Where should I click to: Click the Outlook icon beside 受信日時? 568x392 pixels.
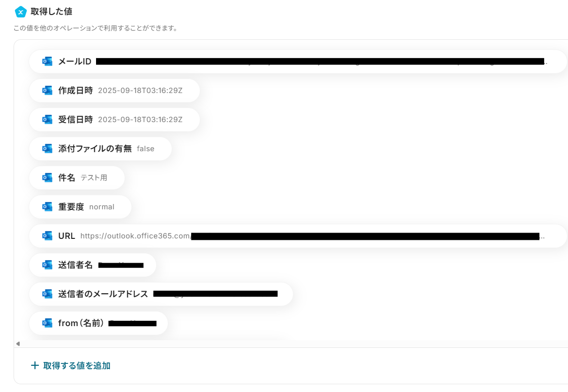tap(47, 120)
